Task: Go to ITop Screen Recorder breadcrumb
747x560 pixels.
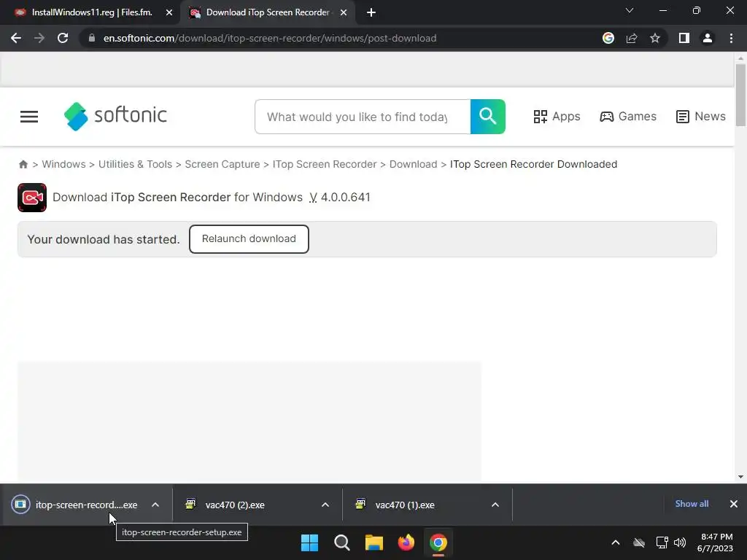Action: pyautogui.click(x=325, y=164)
